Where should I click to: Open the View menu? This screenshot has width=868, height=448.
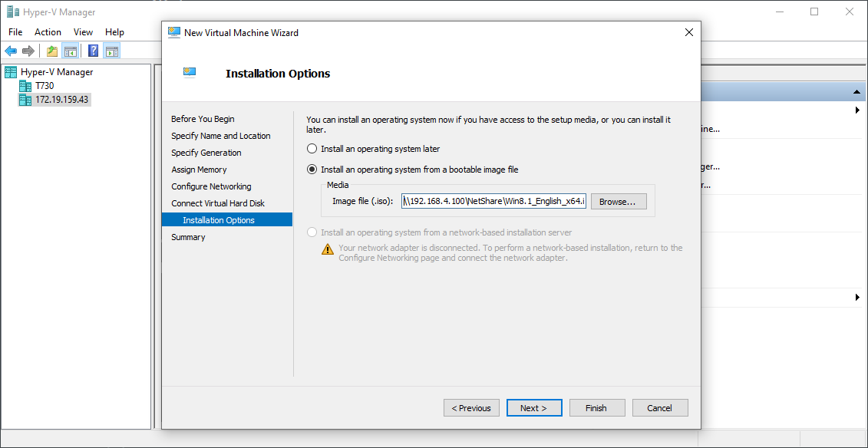[83, 32]
